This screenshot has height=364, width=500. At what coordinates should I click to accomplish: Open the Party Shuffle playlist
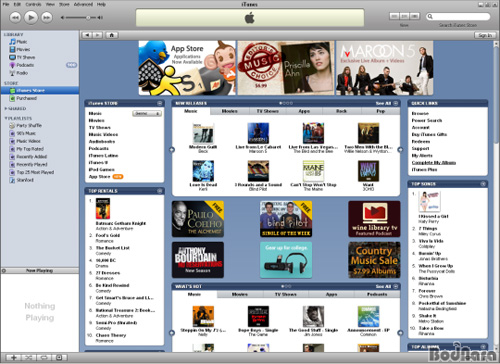pos(29,126)
